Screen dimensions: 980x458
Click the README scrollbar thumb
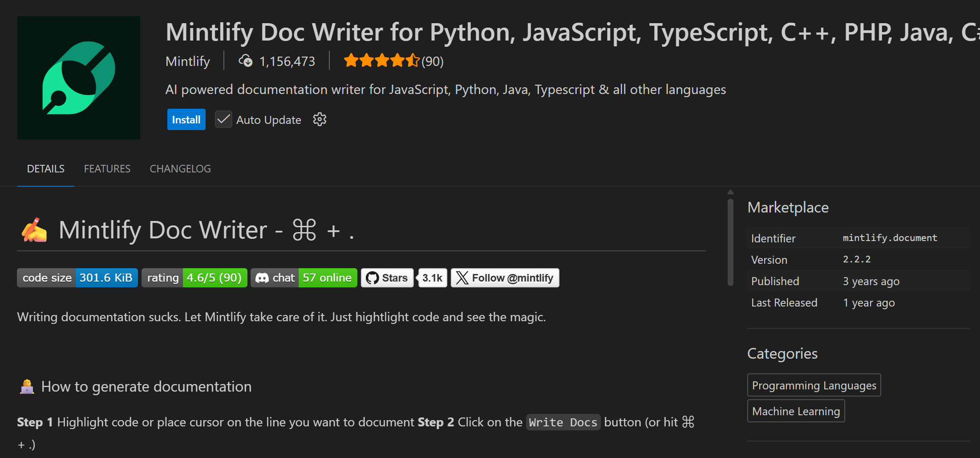click(x=730, y=242)
